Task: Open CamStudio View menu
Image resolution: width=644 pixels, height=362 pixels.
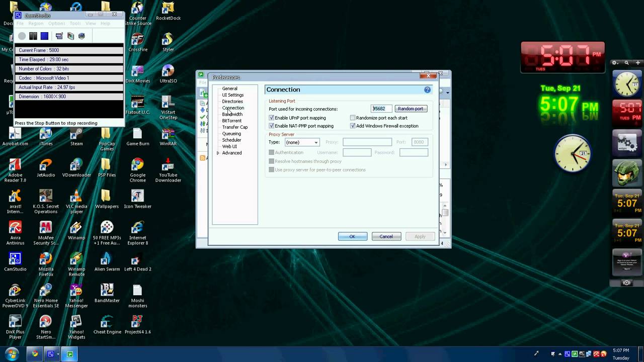Action: [91, 24]
